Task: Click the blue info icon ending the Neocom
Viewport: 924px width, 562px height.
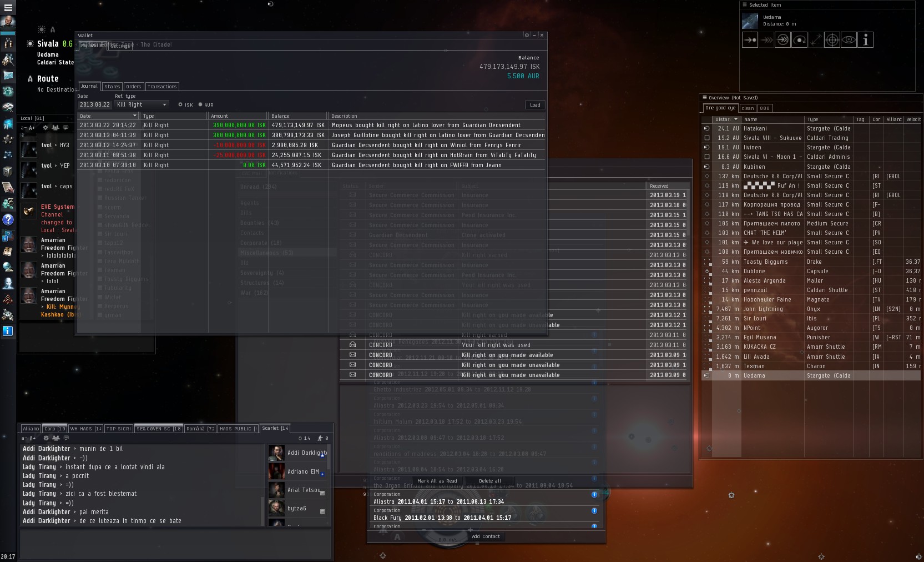Action: coord(8,331)
